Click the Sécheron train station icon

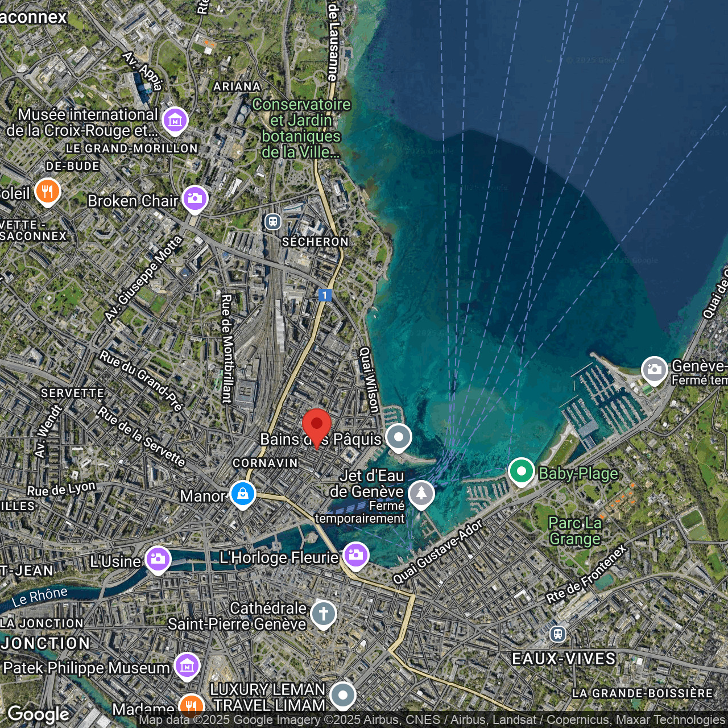tap(273, 221)
